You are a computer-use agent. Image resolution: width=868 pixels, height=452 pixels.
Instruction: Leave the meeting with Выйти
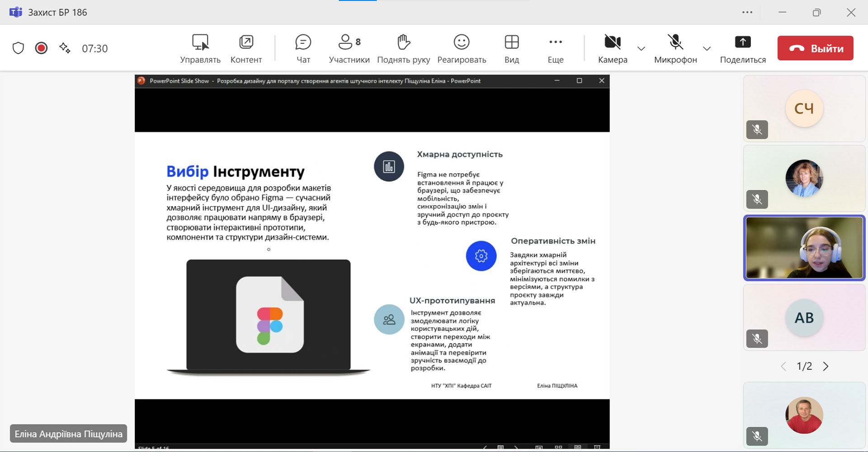[815, 48]
